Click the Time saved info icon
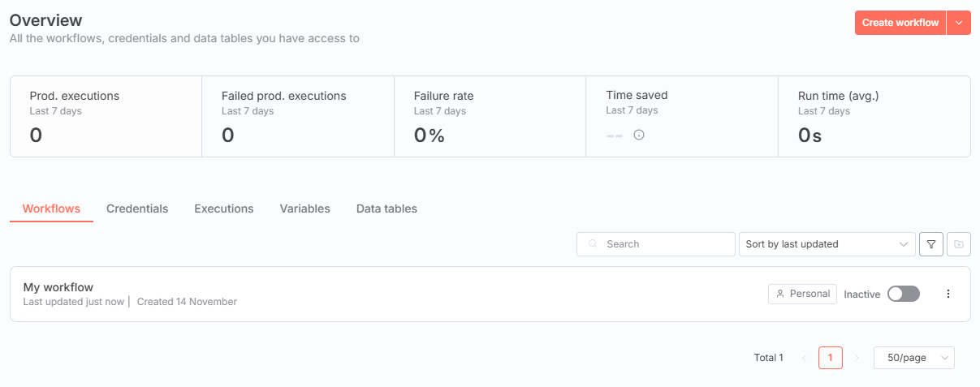This screenshot has height=387, width=980. [639, 135]
